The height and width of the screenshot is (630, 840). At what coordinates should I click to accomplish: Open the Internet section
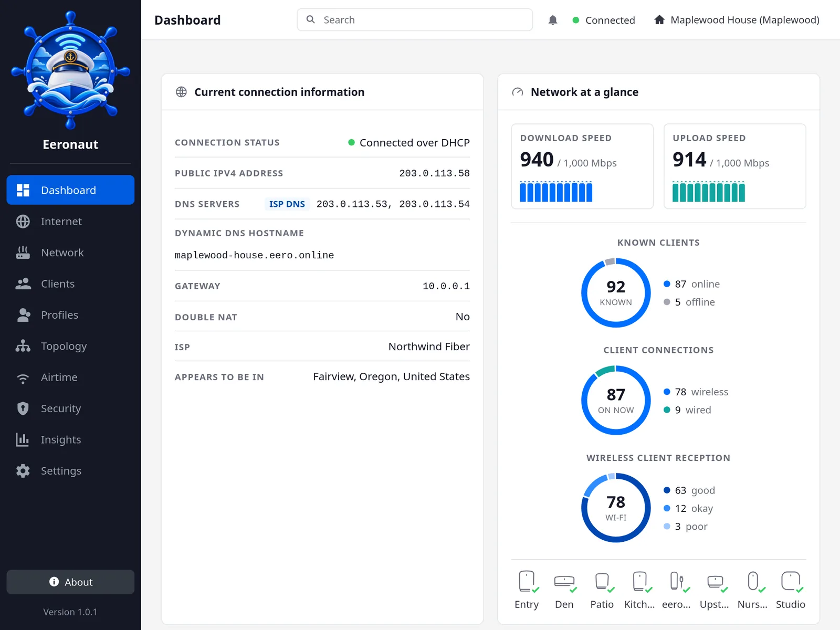pos(70,222)
